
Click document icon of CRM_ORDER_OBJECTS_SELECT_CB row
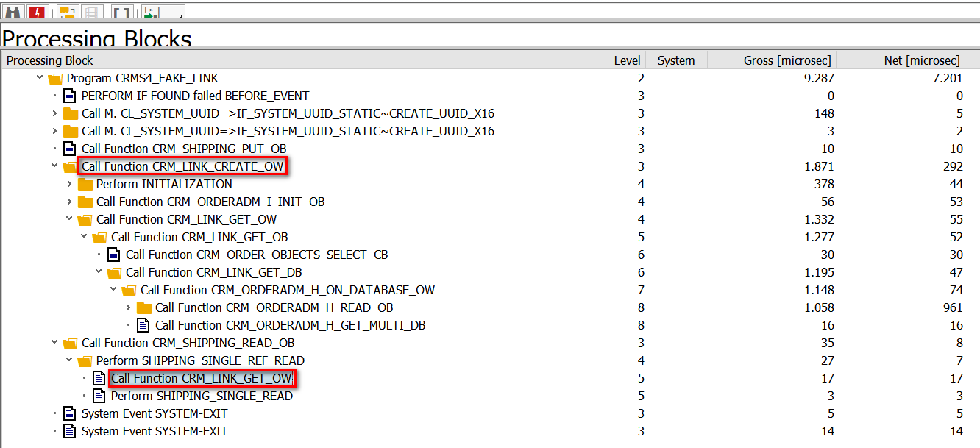(x=114, y=255)
